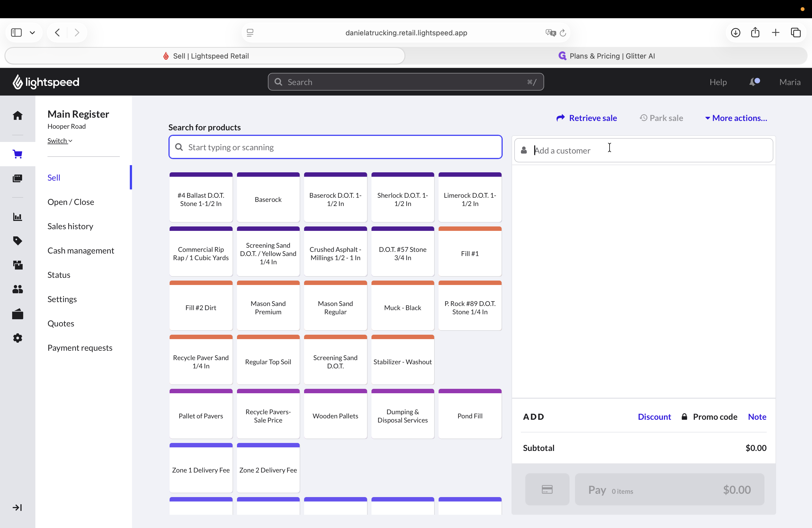Open the Reporting bar chart icon
The height and width of the screenshot is (528, 812).
pyautogui.click(x=17, y=217)
